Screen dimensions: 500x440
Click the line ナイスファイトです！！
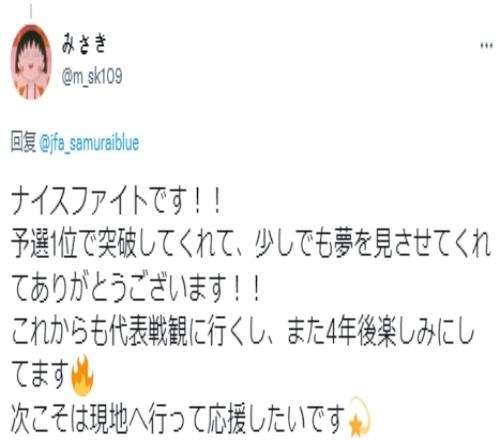(x=116, y=201)
